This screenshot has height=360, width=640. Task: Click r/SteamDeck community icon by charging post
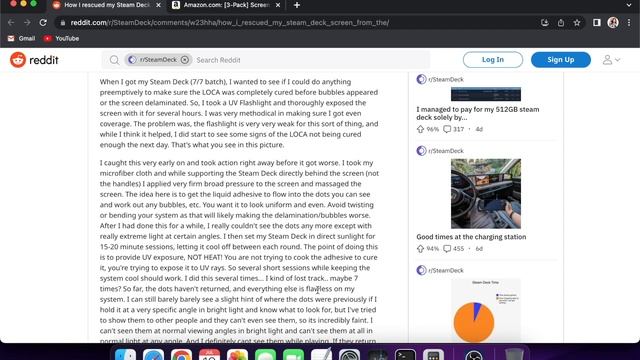(x=421, y=151)
